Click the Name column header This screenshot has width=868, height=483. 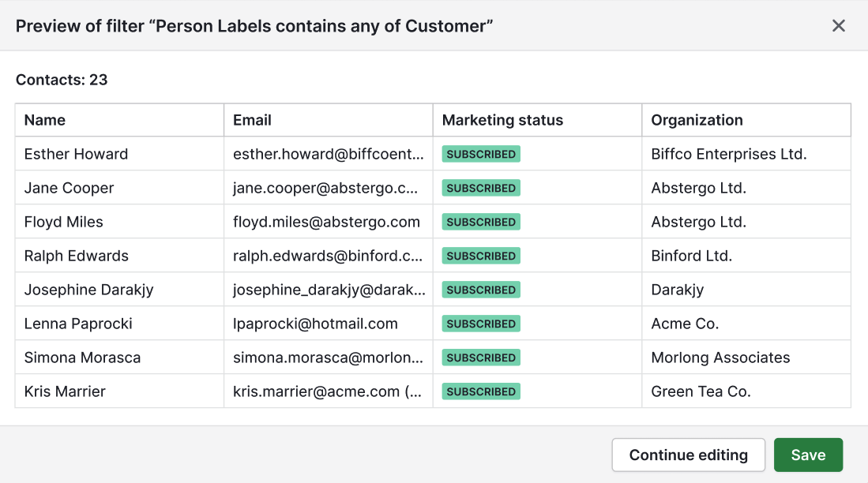(x=45, y=120)
